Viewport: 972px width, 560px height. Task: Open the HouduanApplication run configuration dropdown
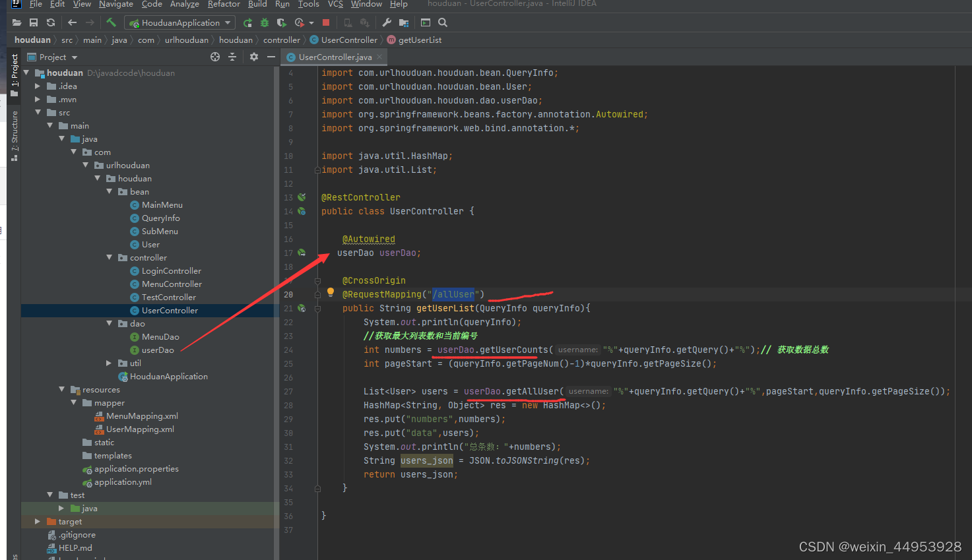point(180,22)
